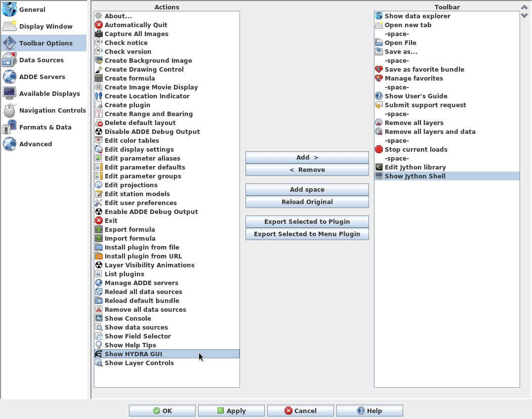Select Create Range and Bearing action
The height and width of the screenshot is (419, 532).
point(167,114)
